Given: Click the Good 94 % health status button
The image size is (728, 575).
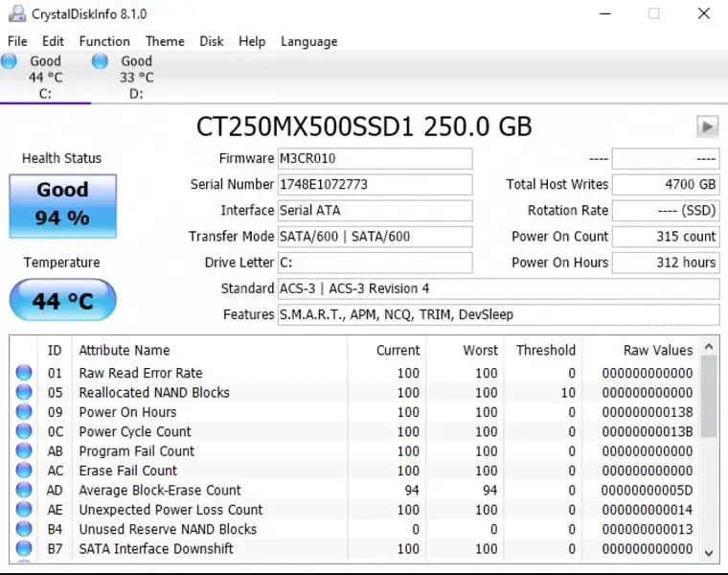Looking at the screenshot, I should pos(62,206).
